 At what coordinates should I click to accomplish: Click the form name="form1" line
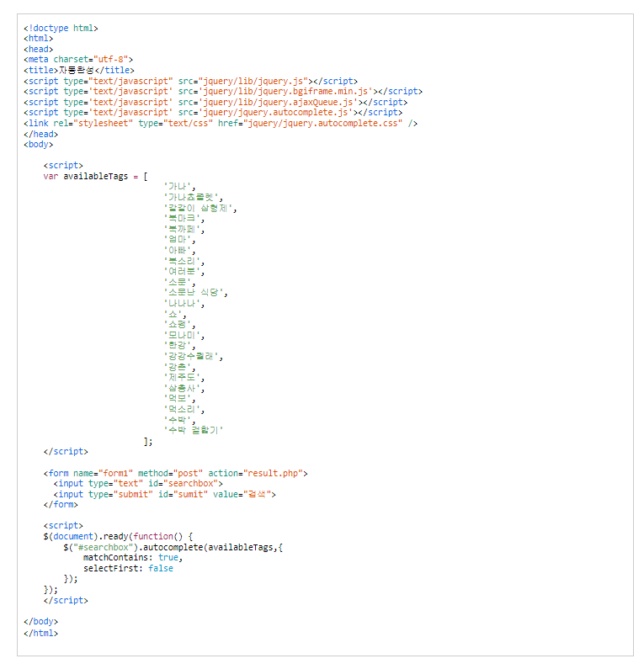coord(175,473)
